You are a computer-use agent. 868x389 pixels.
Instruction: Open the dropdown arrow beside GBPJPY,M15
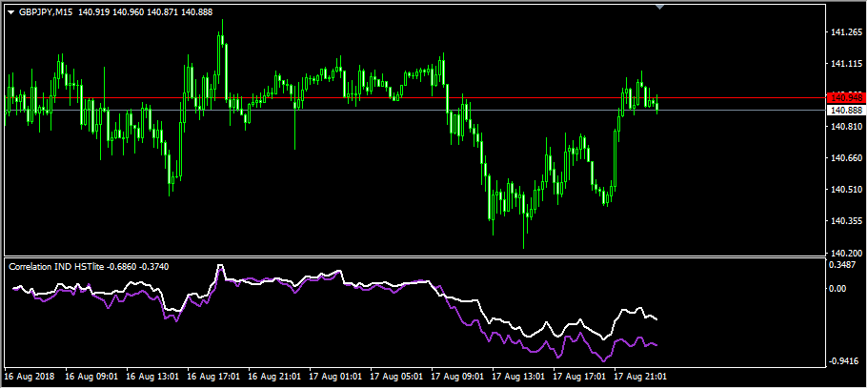[10, 11]
